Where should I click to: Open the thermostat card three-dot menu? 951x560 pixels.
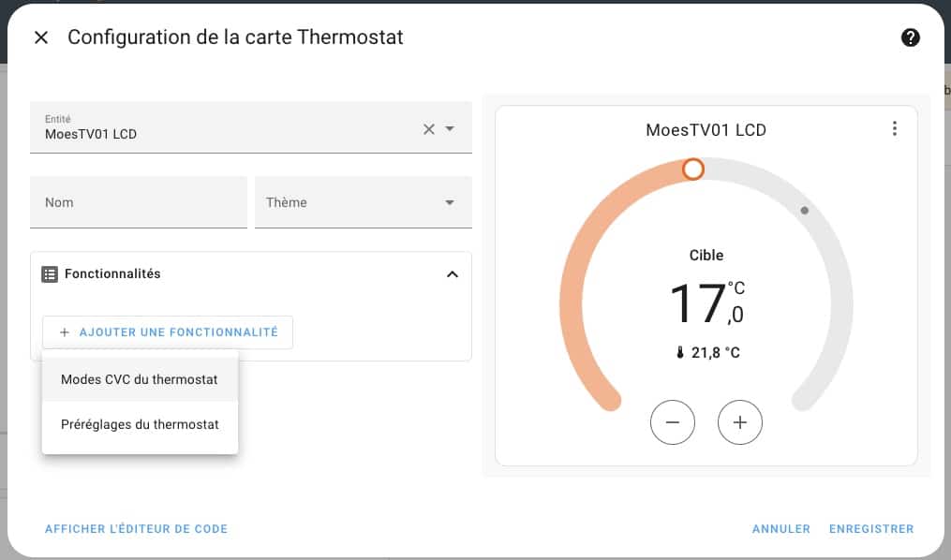pyautogui.click(x=895, y=129)
